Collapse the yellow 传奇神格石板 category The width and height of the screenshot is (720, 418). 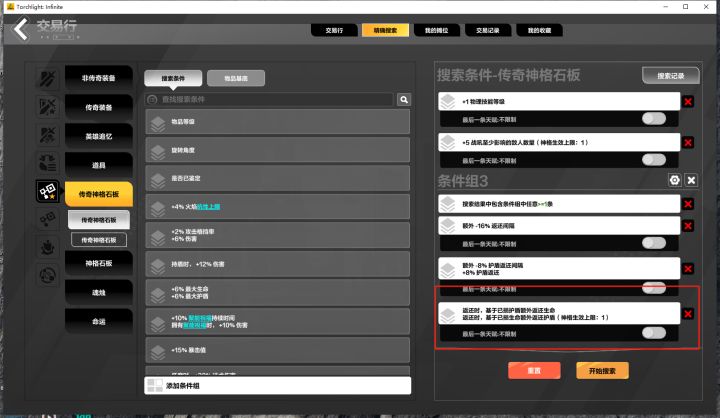pos(99,194)
